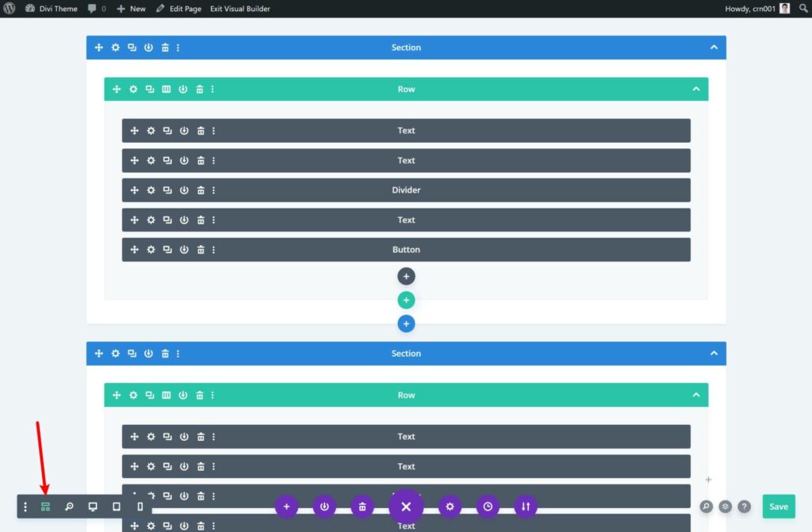The height and width of the screenshot is (532, 812).
Task: Delete the Divider module
Action: click(201, 190)
